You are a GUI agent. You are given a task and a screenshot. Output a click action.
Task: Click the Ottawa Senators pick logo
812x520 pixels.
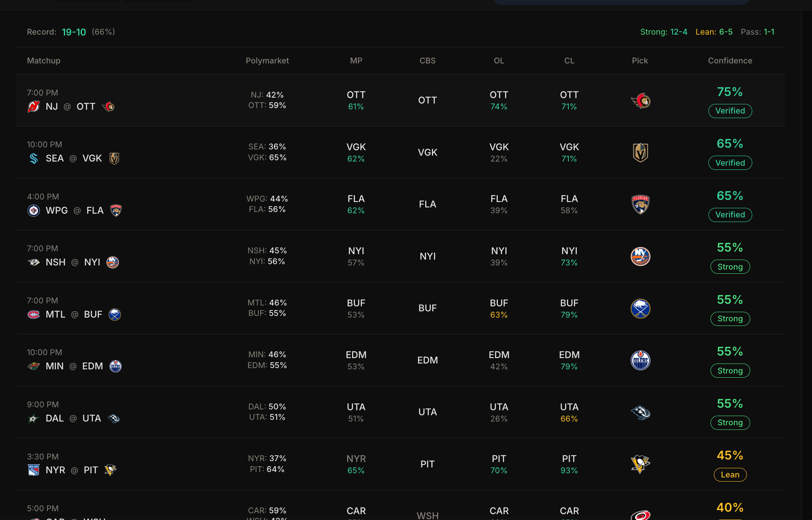[640, 101]
